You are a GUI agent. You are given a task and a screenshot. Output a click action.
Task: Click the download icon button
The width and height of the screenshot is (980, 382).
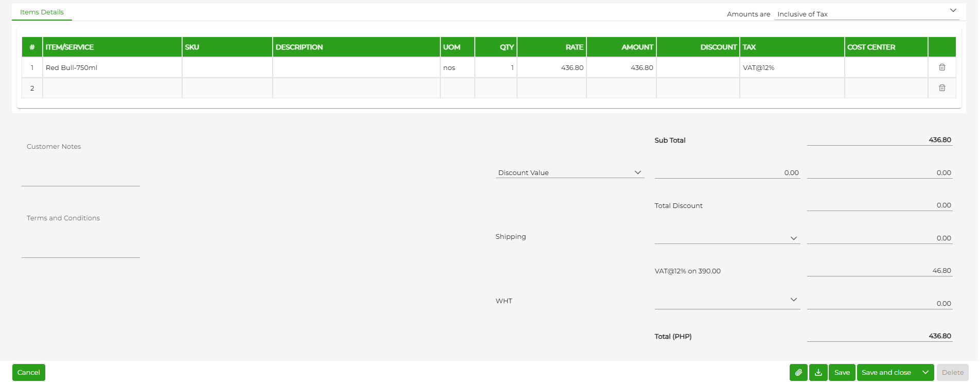pos(818,372)
